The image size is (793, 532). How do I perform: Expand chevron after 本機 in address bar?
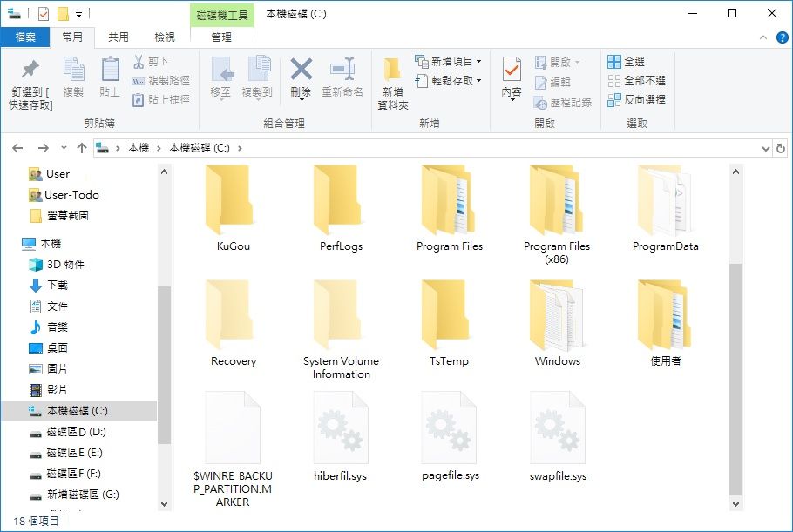coord(159,148)
